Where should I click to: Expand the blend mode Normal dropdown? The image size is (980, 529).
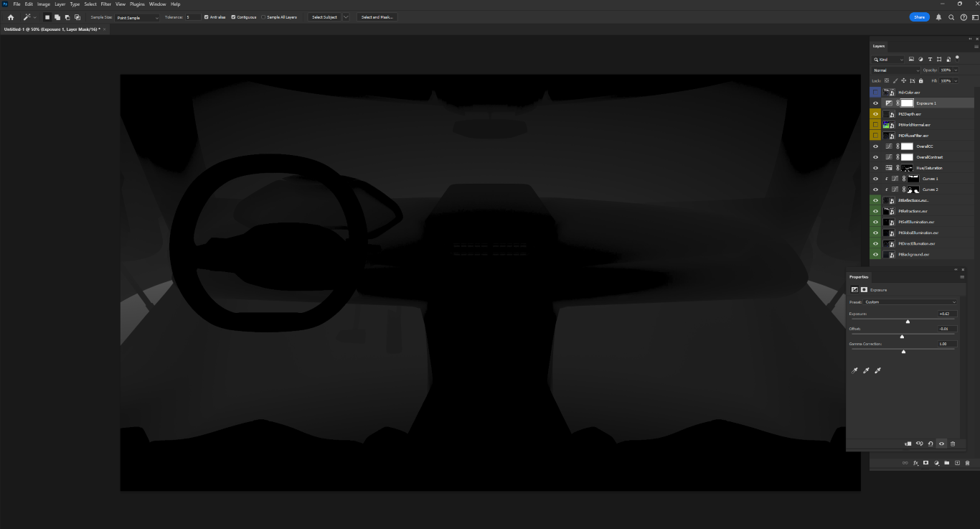point(895,70)
